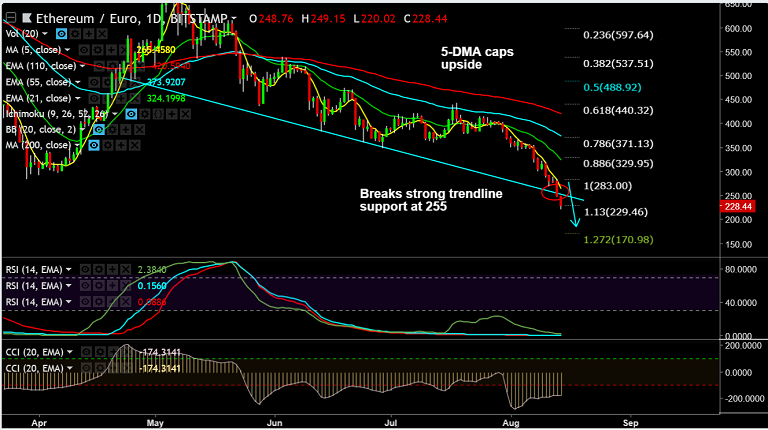This screenshot has height=430, width=768.
Task: Click plus icon beside MA (200, close)
Action: [121, 145]
